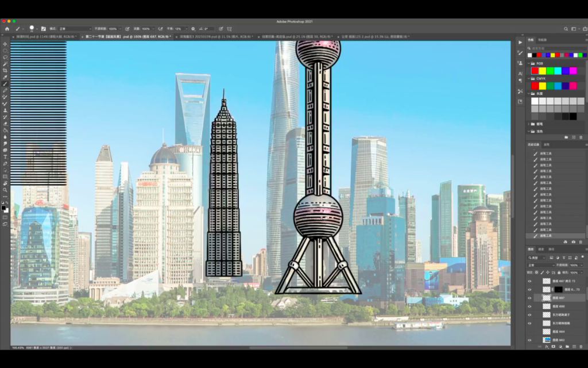The width and height of the screenshot is (588, 368).
Task: Hide the 图层 687 拷贝 72 layer
Action: [529, 281]
